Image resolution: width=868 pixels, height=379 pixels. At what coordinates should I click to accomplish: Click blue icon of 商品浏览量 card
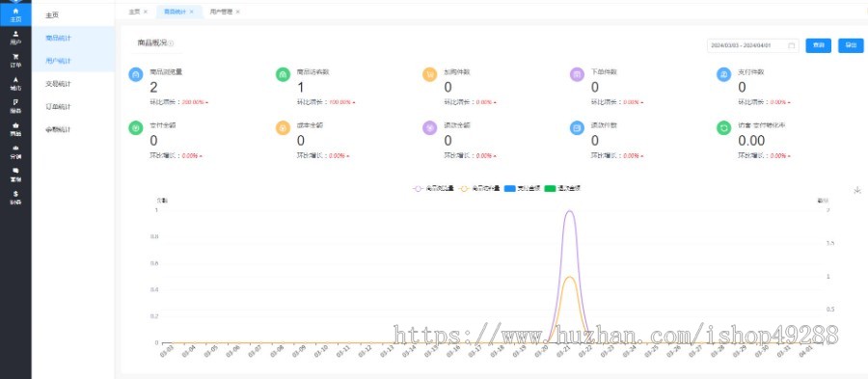click(x=136, y=74)
